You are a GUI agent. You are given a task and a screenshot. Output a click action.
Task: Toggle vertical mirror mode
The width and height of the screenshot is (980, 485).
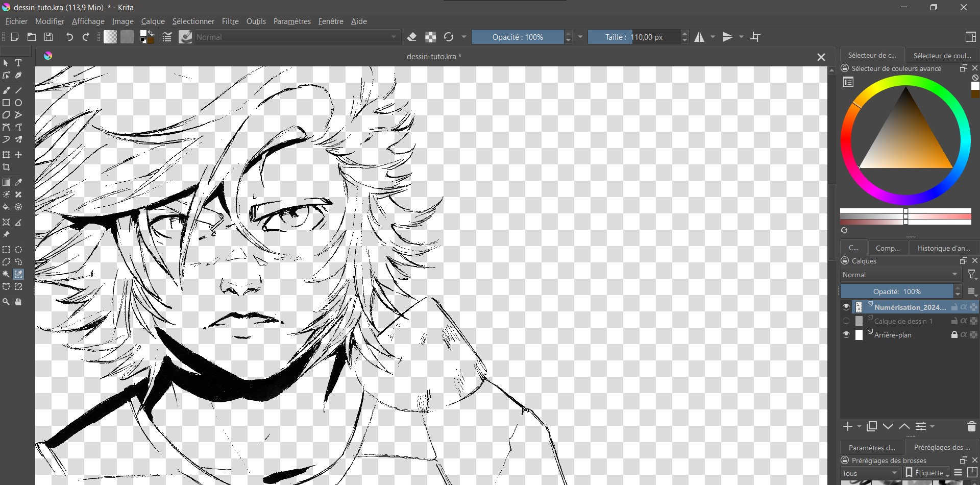[727, 37]
